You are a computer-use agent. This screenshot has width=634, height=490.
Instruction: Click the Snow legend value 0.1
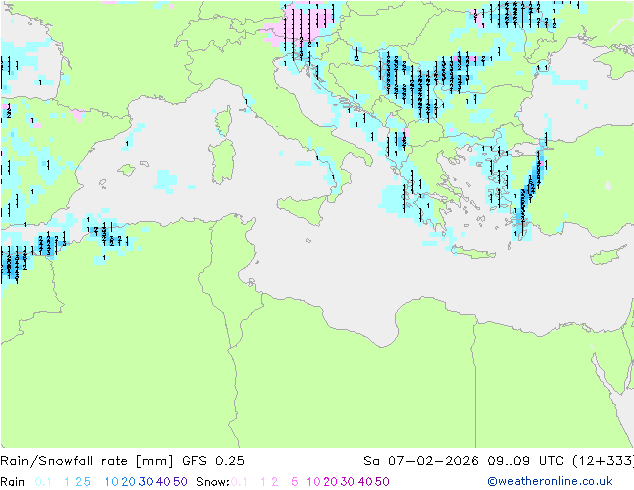click(239, 482)
